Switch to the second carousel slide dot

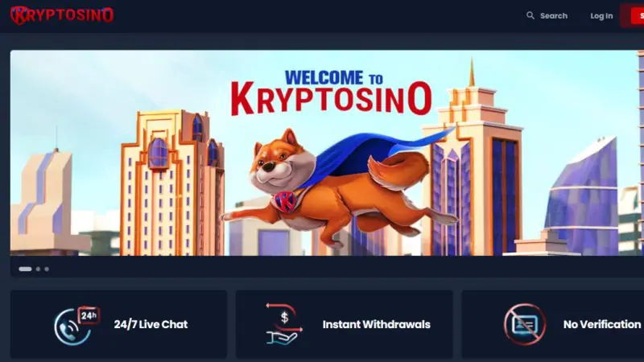pos(38,269)
